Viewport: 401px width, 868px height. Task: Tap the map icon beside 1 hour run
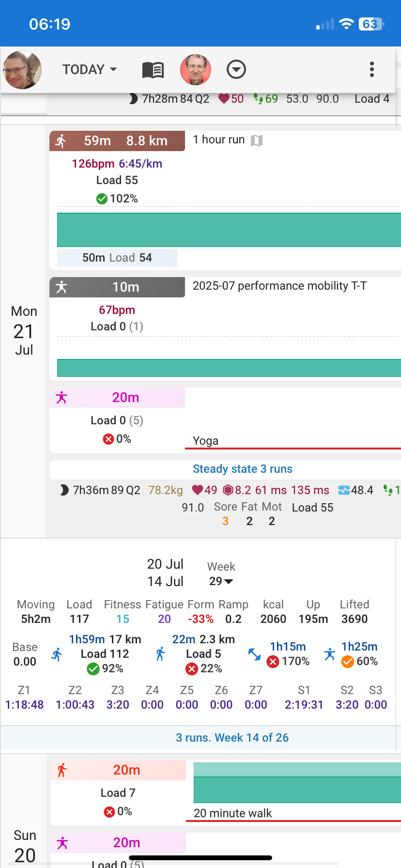(257, 140)
